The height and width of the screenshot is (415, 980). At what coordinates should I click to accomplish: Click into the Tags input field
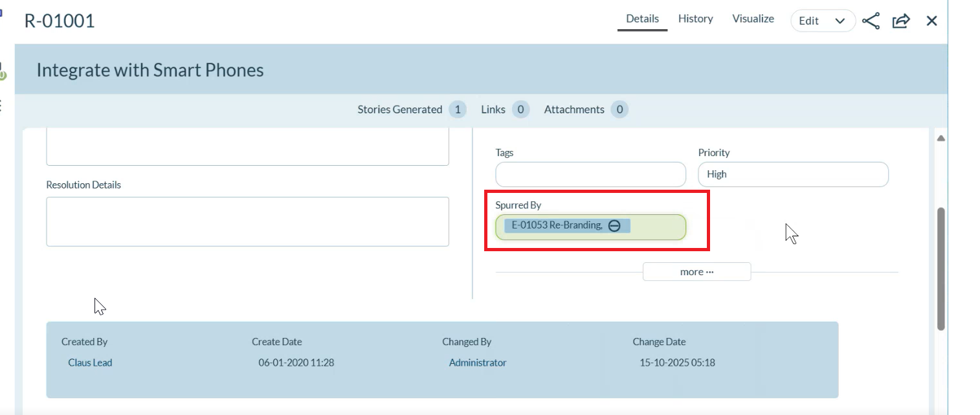590,174
